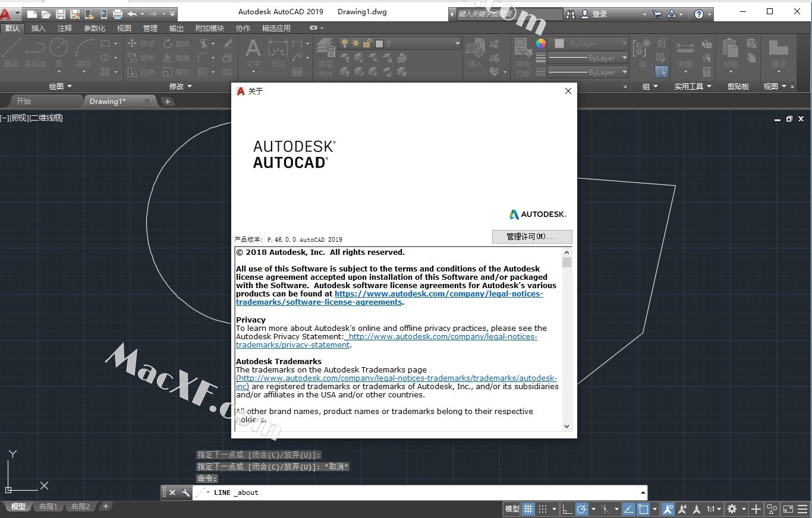This screenshot has height=518, width=812.
Task: Switch to the 布局1 layout tab
Action: point(48,507)
